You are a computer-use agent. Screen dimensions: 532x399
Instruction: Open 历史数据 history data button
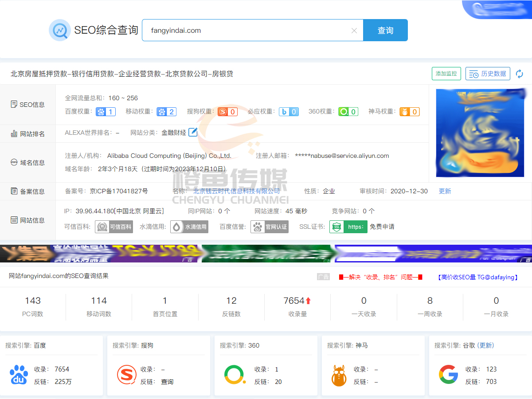pyautogui.click(x=488, y=74)
